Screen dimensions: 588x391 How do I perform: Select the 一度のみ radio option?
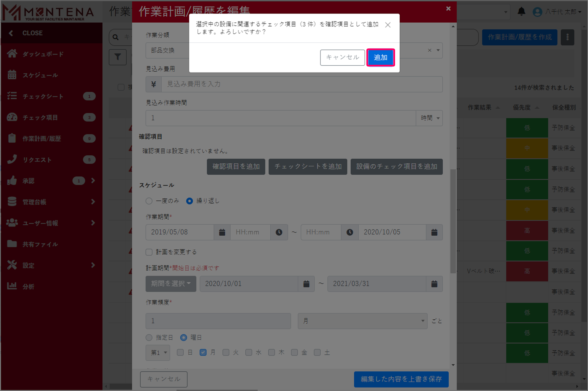[x=149, y=201]
